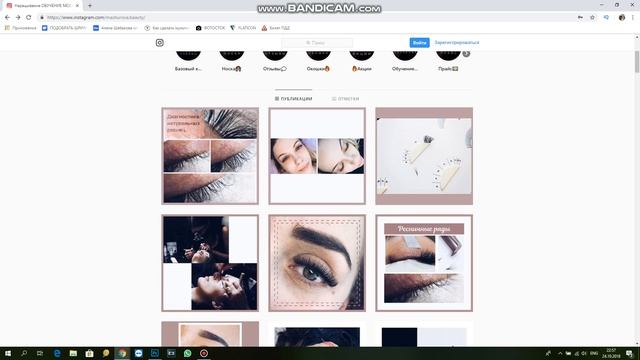Image resolution: width=640 pixels, height=360 pixels.
Task: Switch to Photoshop in the taskbar
Action: (x=155, y=353)
